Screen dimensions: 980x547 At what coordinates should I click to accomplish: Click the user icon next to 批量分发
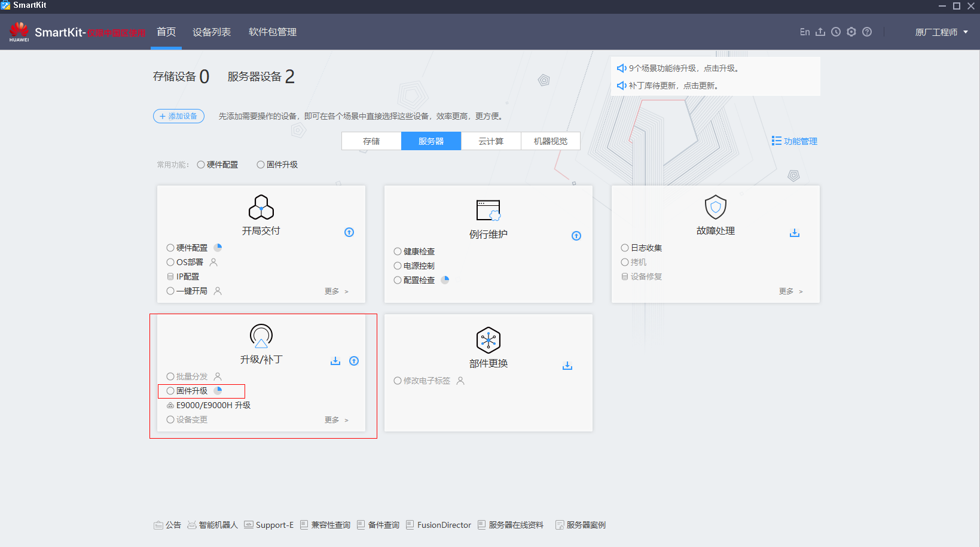(x=218, y=376)
